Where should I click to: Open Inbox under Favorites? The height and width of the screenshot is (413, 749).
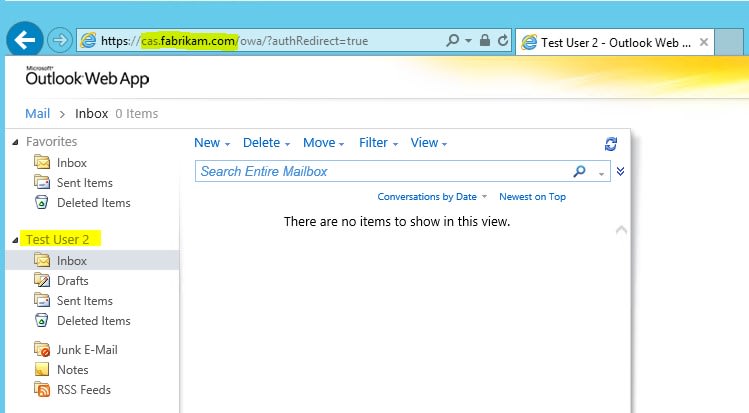point(72,163)
